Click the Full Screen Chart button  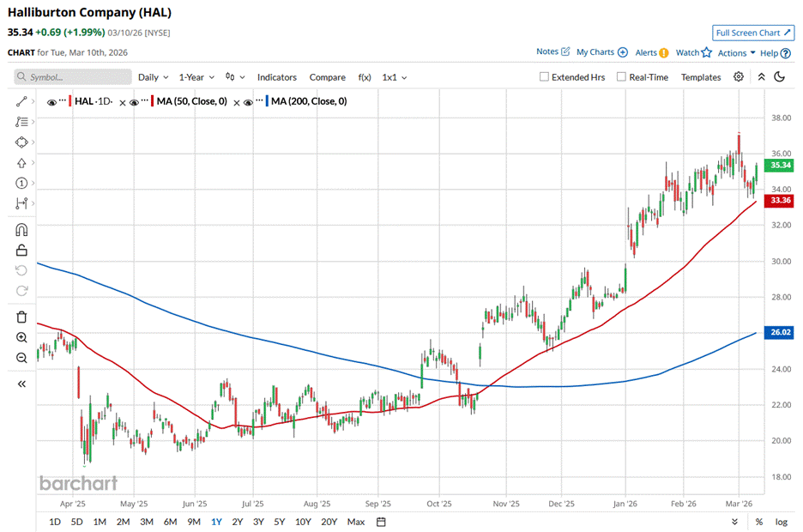coord(752,33)
